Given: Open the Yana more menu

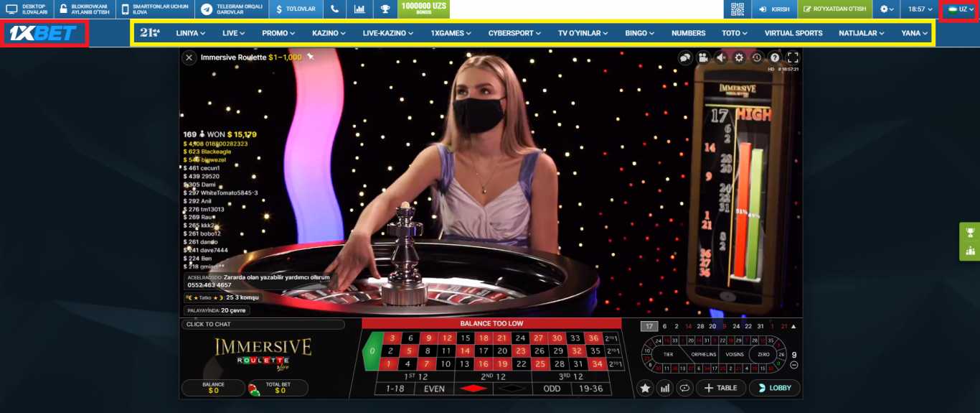Looking at the screenshot, I should 914,33.
